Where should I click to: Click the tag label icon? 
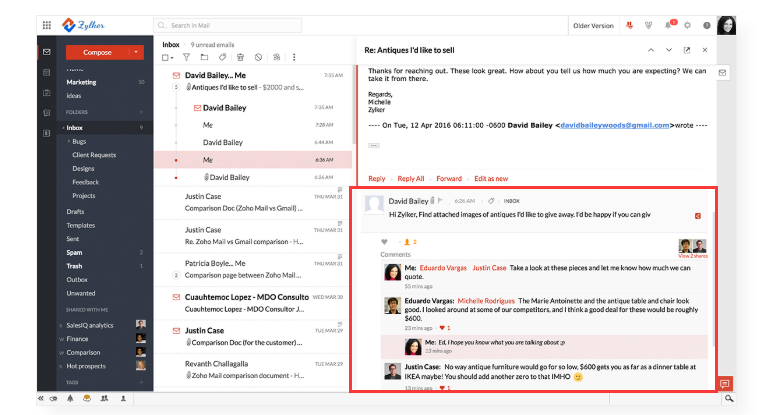(222, 57)
